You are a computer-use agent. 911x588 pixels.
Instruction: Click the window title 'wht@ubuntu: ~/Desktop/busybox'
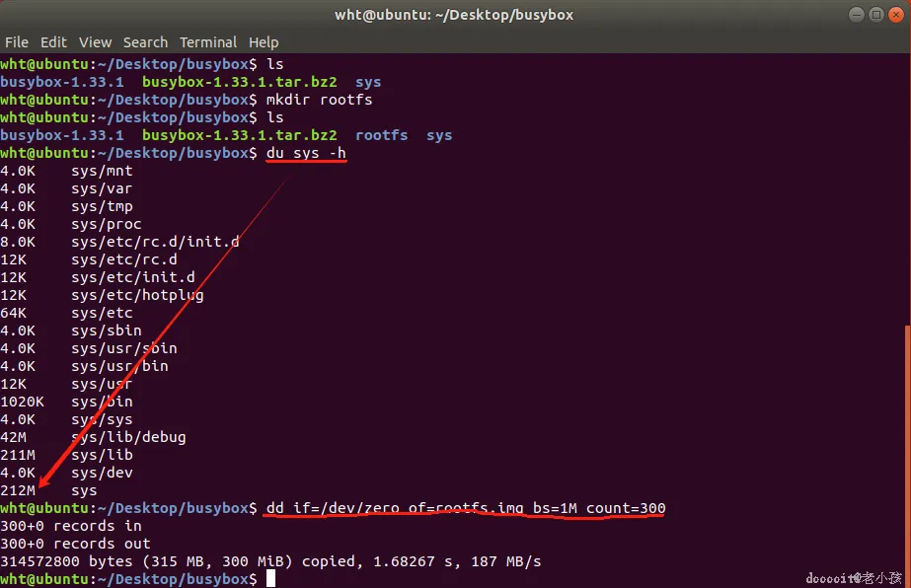454,15
